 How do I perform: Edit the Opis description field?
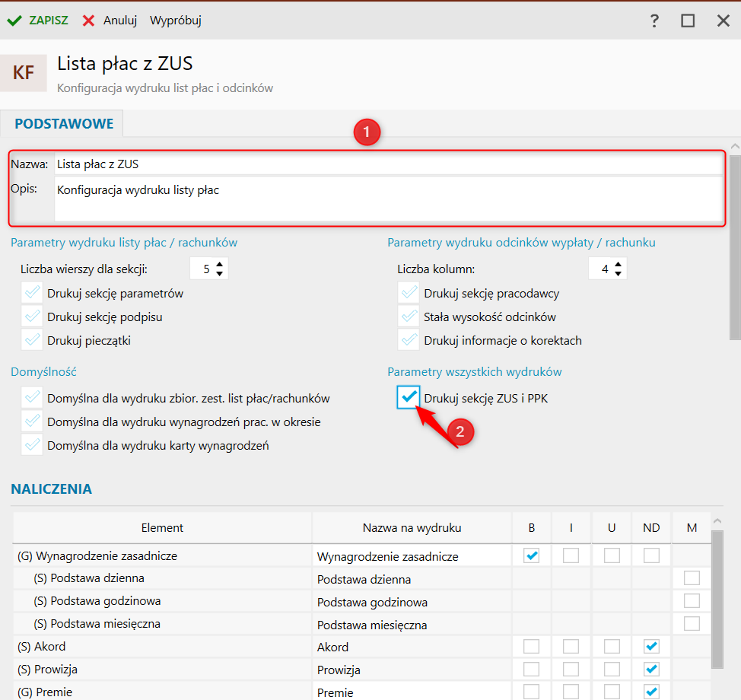[389, 199]
